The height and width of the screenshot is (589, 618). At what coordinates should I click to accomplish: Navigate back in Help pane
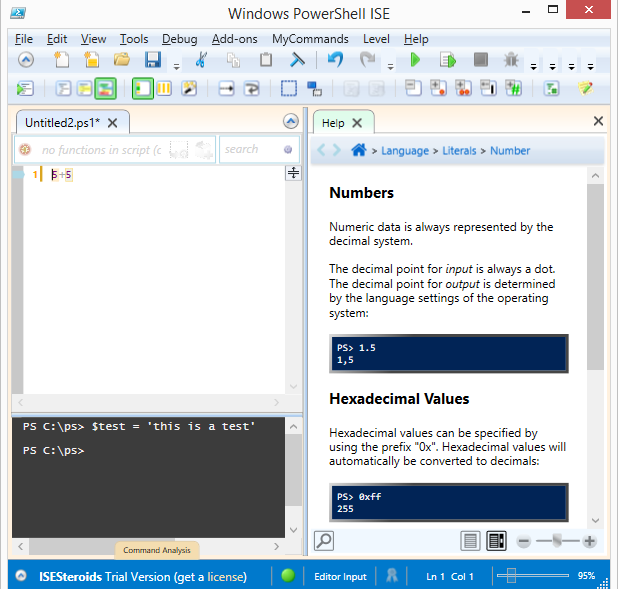[x=321, y=150]
